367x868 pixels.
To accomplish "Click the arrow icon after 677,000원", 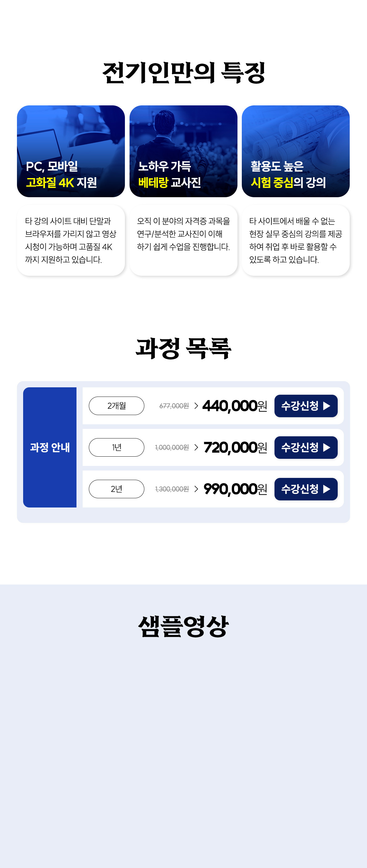I will click(196, 406).
